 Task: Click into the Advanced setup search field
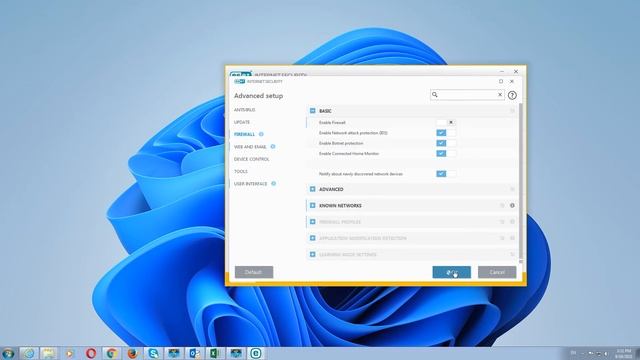[x=467, y=95]
